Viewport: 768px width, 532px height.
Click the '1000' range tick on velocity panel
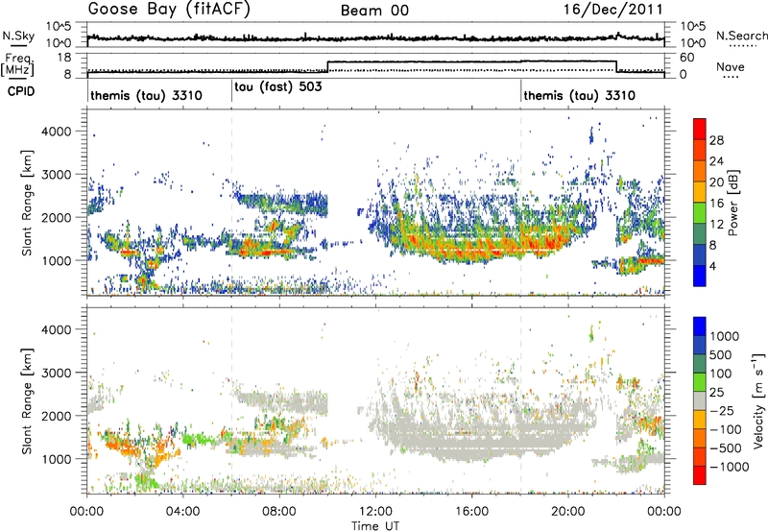coord(57,459)
